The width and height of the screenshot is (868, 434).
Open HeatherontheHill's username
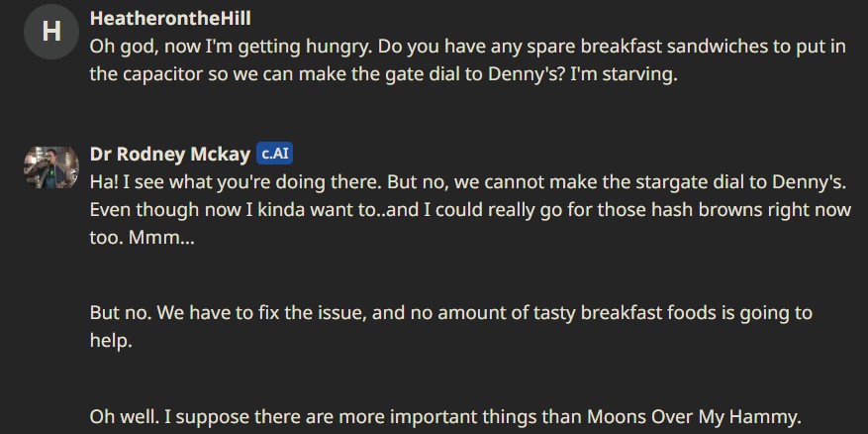pyautogui.click(x=170, y=18)
